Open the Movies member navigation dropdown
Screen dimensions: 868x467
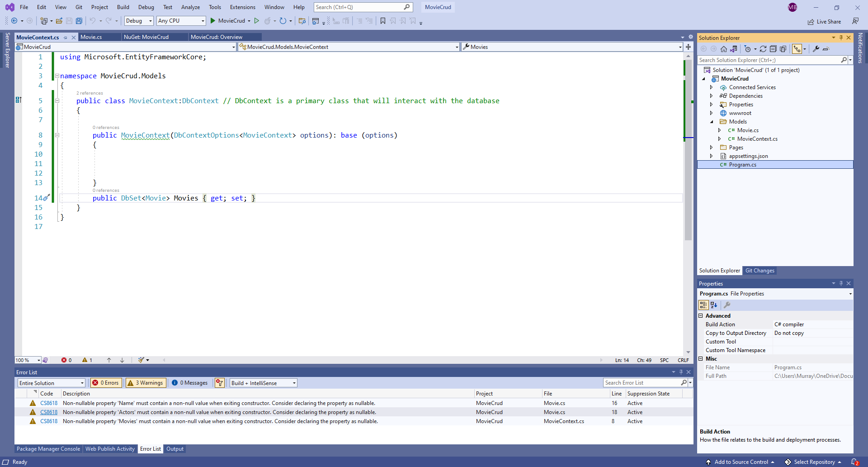pos(572,47)
